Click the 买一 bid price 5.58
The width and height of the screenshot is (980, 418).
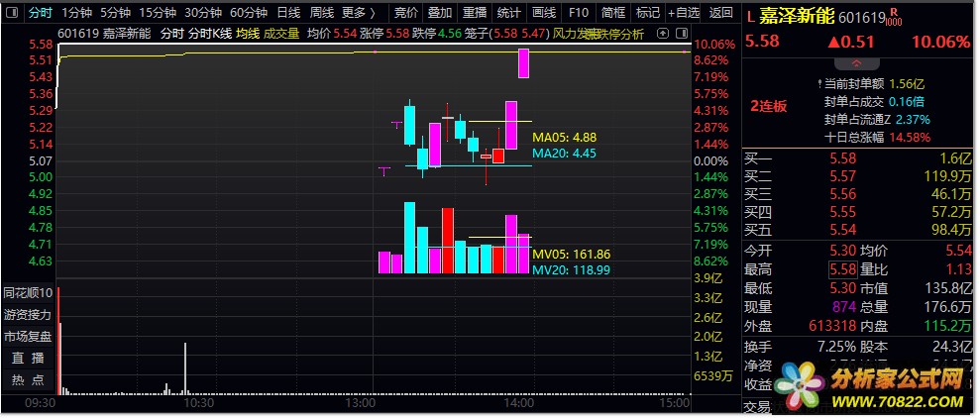842,158
